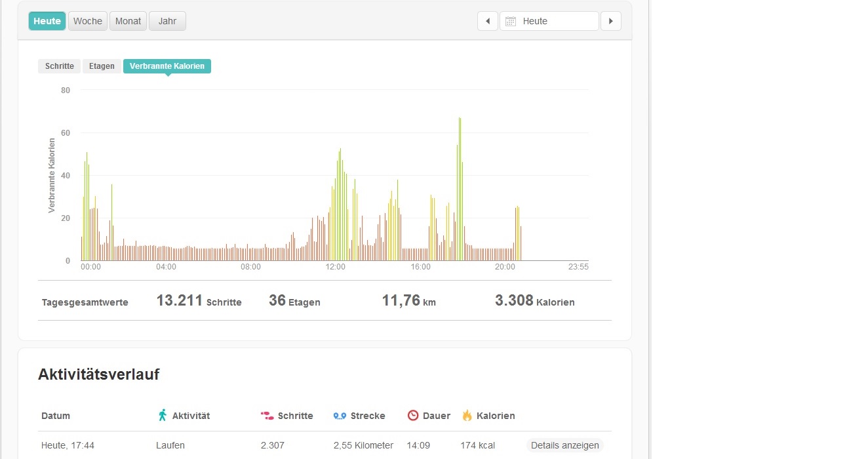The width and height of the screenshot is (868, 459).
Task: Show the Schritte chart
Action: pyautogui.click(x=60, y=66)
